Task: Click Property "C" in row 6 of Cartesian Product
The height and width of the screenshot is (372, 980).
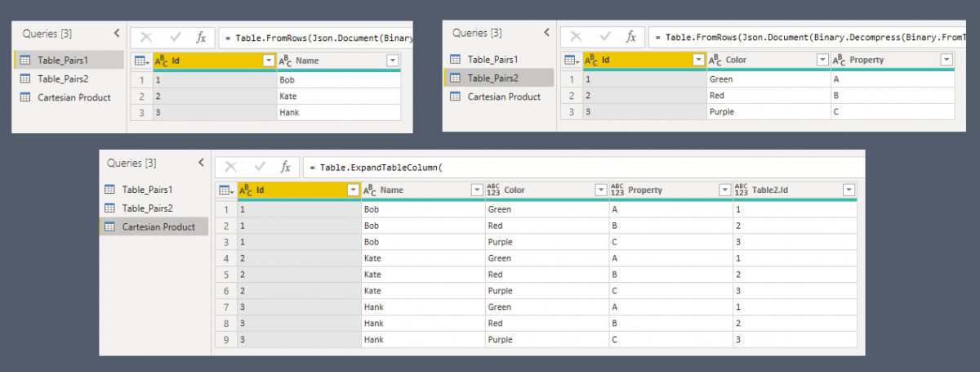Action: [x=671, y=290]
